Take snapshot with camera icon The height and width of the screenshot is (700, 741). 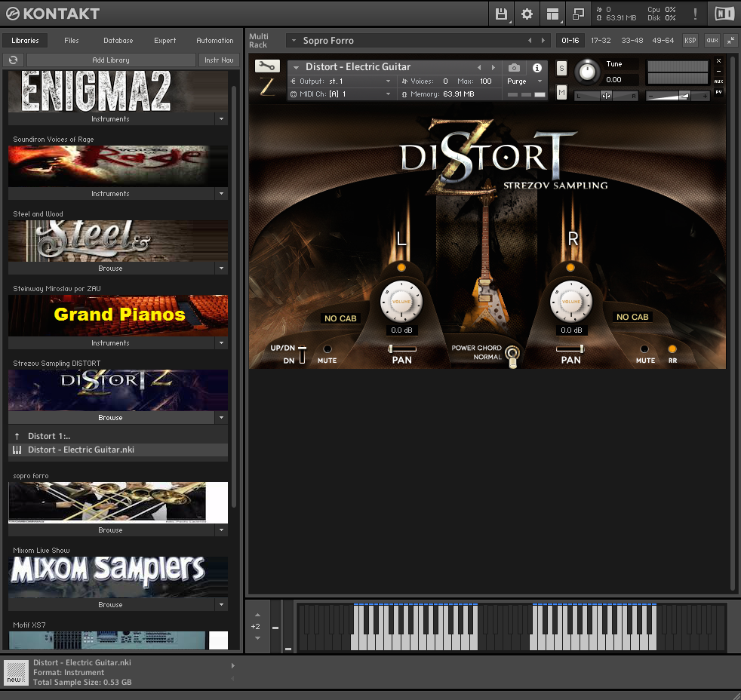click(x=514, y=68)
